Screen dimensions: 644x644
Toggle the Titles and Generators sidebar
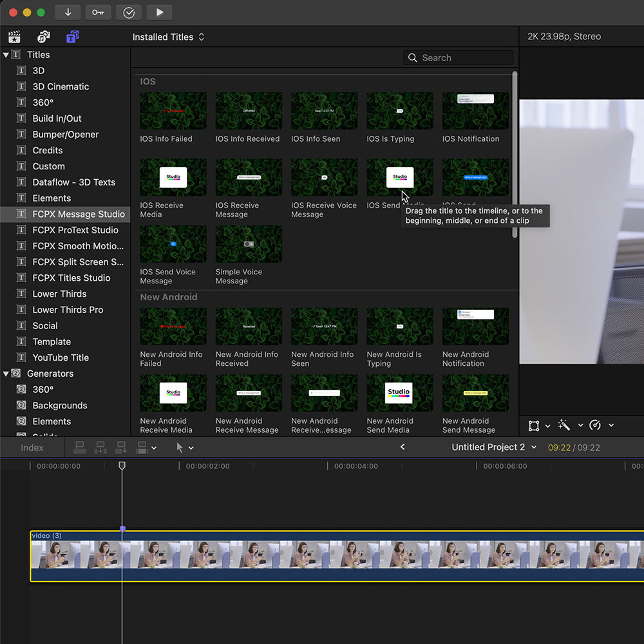72,37
